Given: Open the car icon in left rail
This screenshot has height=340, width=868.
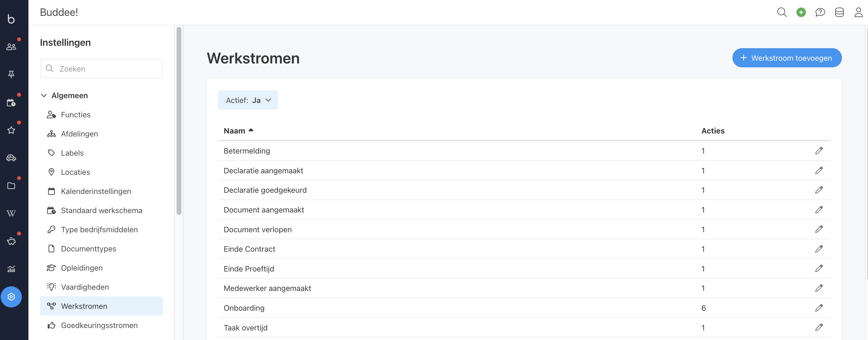Looking at the screenshot, I should (x=11, y=158).
